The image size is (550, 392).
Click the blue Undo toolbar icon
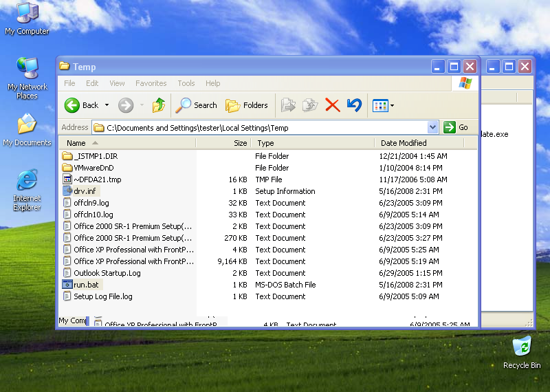click(354, 105)
